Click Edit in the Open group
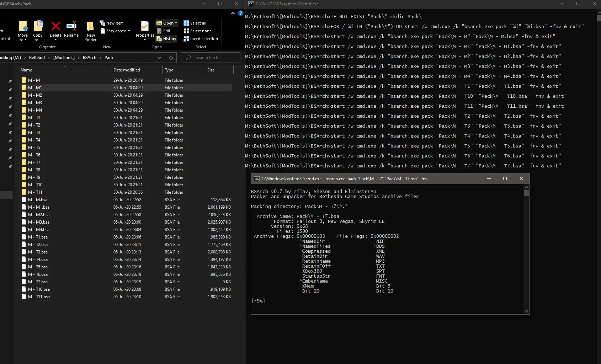 164,31
